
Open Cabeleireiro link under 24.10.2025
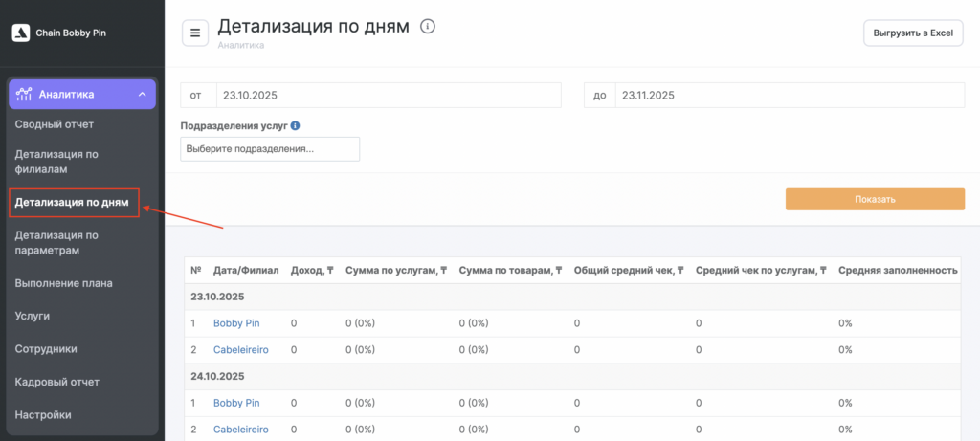[241, 430]
